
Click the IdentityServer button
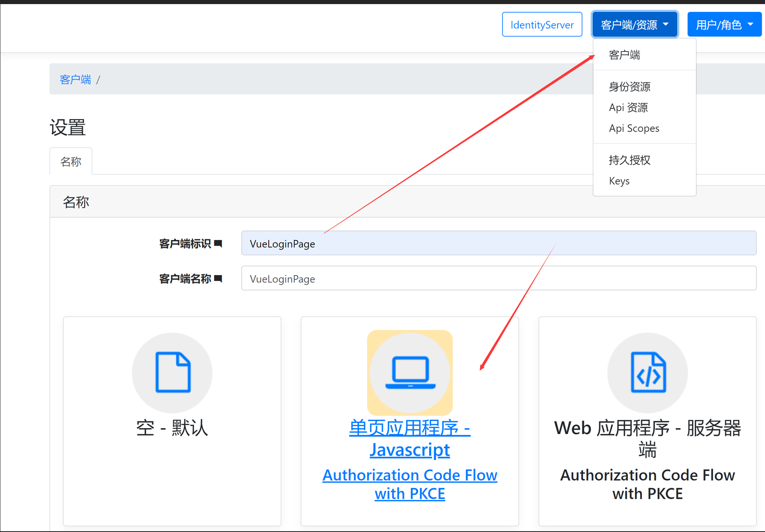pos(542,24)
